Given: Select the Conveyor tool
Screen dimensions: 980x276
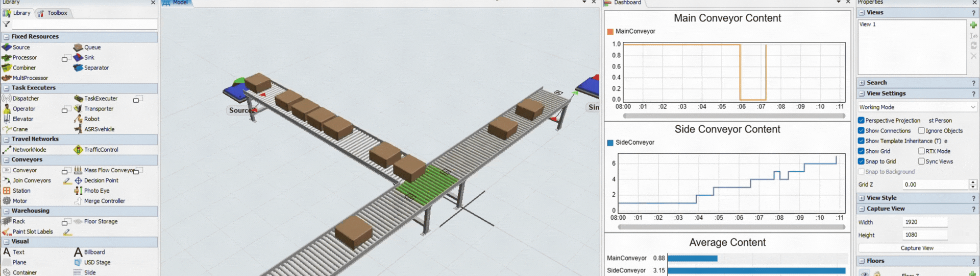Looking at the screenshot, I should (x=19, y=170).
